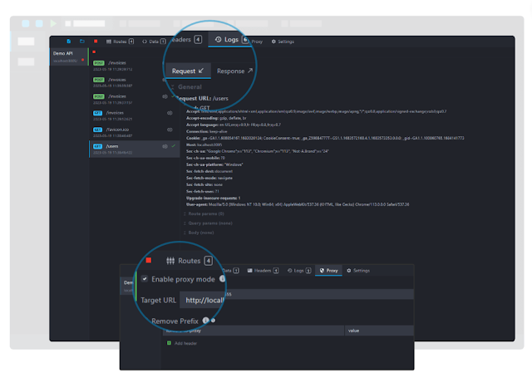Collapse the General section

tap(187, 87)
